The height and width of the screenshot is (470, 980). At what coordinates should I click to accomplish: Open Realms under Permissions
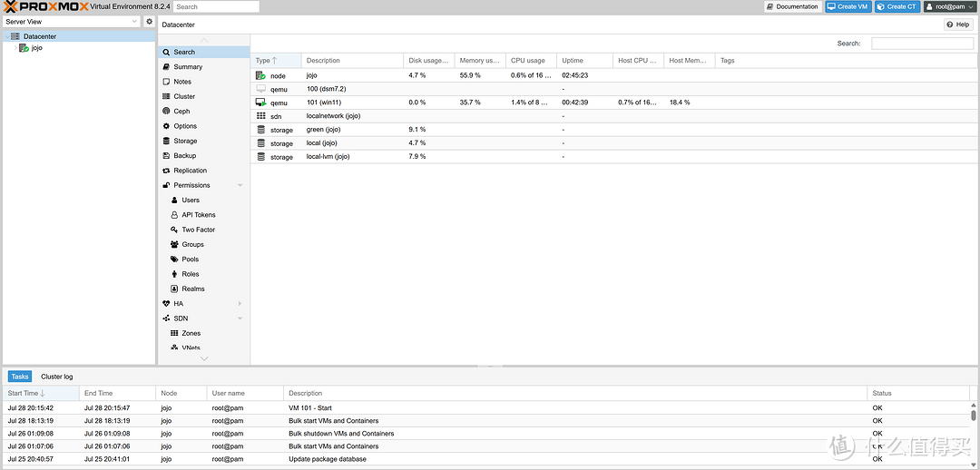(x=192, y=289)
